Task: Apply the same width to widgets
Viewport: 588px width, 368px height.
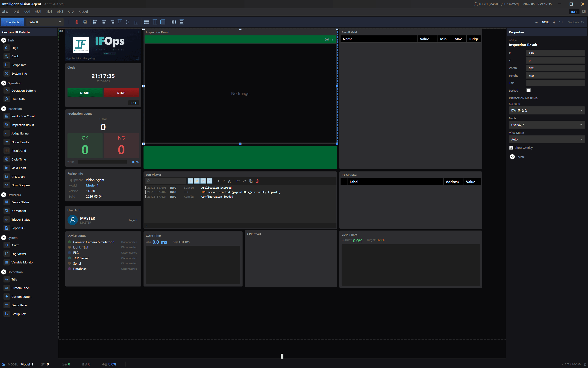Action: coord(147,22)
